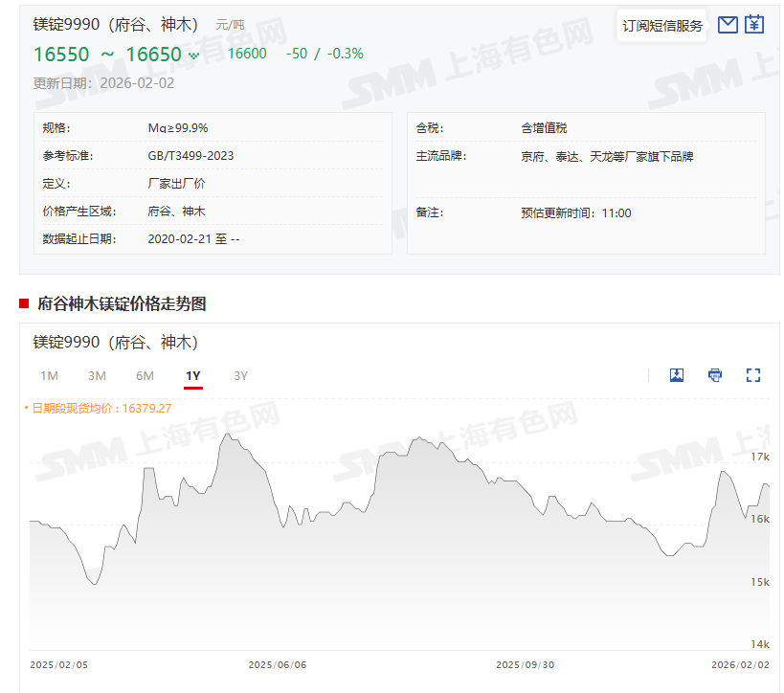784x693 pixels.
Task: Click the green down arrow beside 16650
Action: click(x=194, y=56)
